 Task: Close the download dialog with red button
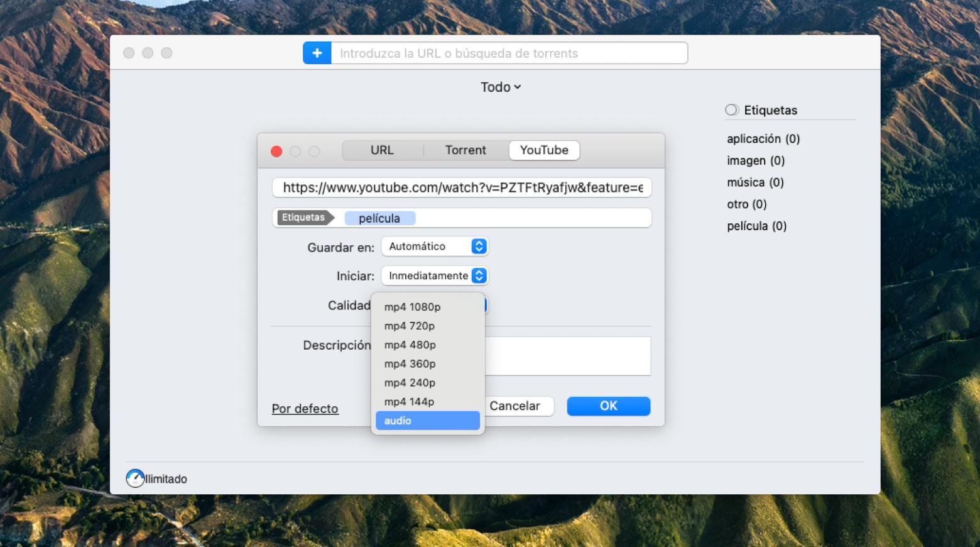[276, 152]
